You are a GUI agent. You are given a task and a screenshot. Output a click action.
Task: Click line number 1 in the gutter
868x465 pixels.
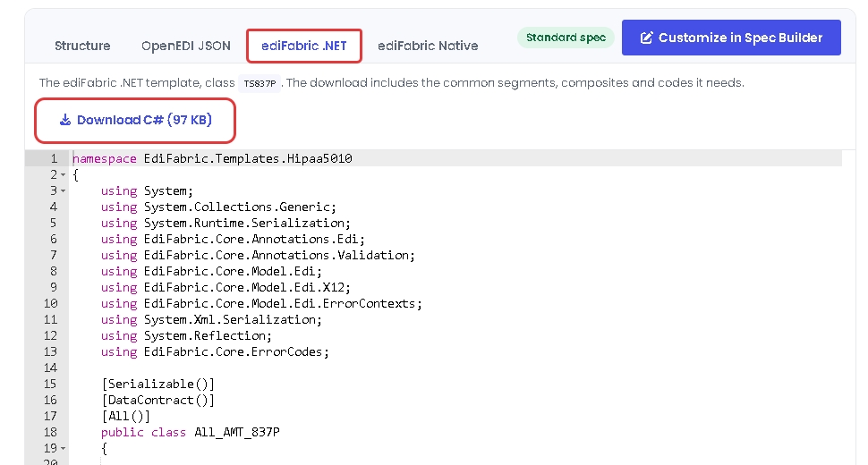coord(54,158)
